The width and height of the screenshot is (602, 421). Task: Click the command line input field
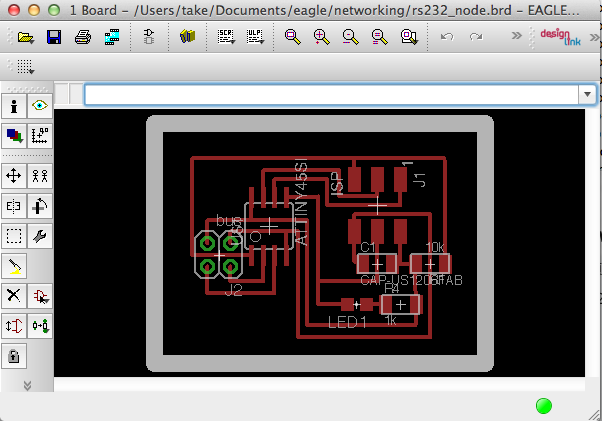click(x=332, y=94)
